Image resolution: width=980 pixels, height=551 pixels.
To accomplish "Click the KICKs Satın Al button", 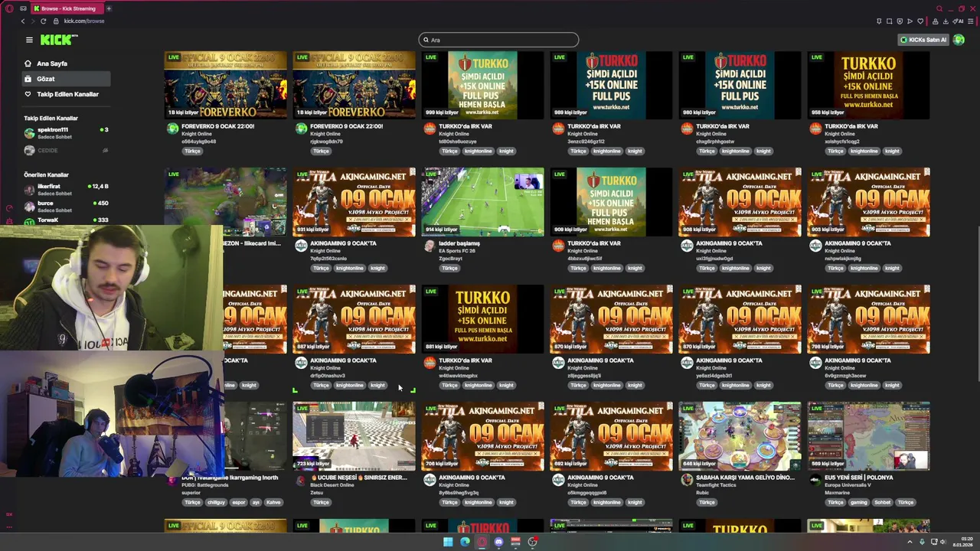I will point(923,40).
